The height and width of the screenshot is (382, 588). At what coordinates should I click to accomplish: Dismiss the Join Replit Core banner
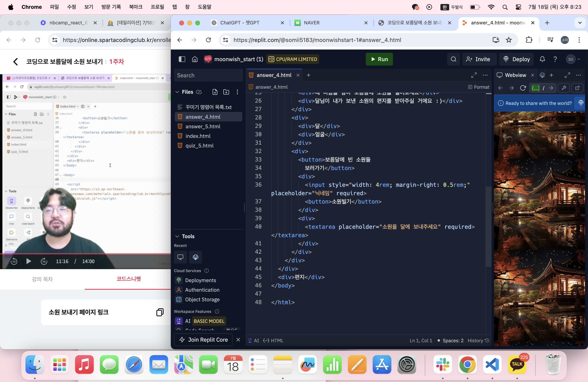(x=238, y=340)
